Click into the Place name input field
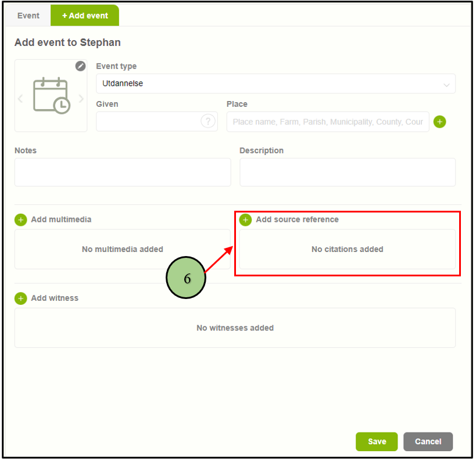The width and height of the screenshot is (476, 461). [328, 122]
